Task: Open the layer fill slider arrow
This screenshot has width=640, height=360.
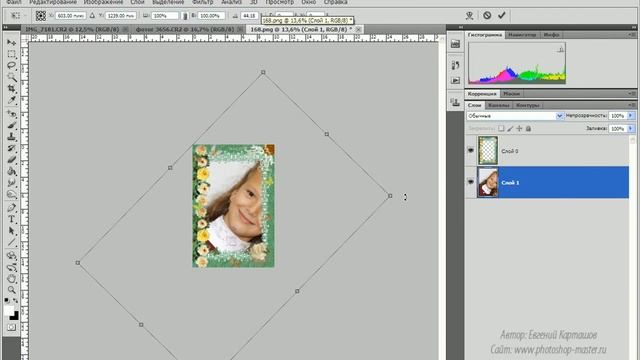Action: point(631,129)
